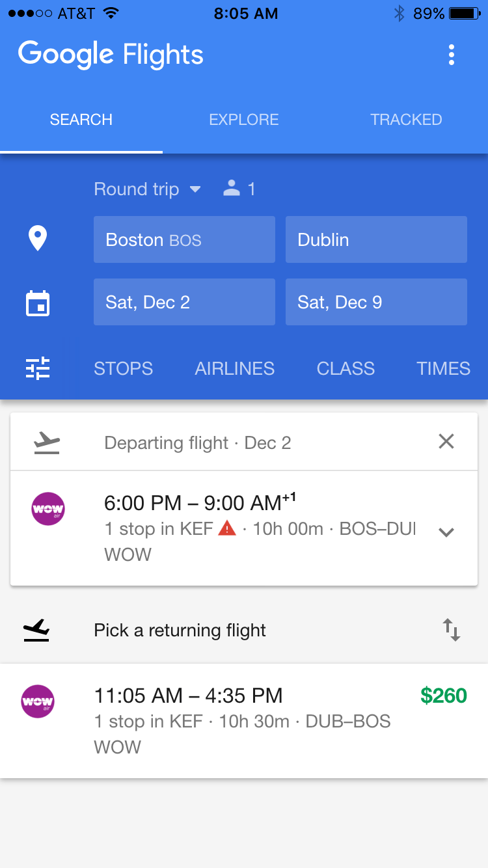The image size is (488, 868).
Task: Switch to the Explore tab
Action: (244, 120)
